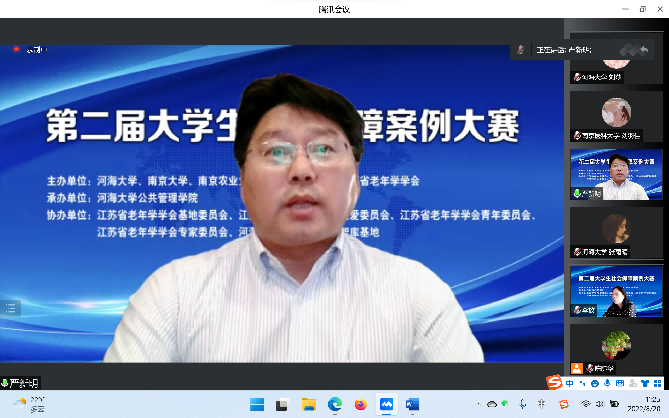Image resolution: width=669 pixels, height=418 pixels.
Task: Select the participant tile with the dark-haired woman portrait avatar
Action: point(616,233)
